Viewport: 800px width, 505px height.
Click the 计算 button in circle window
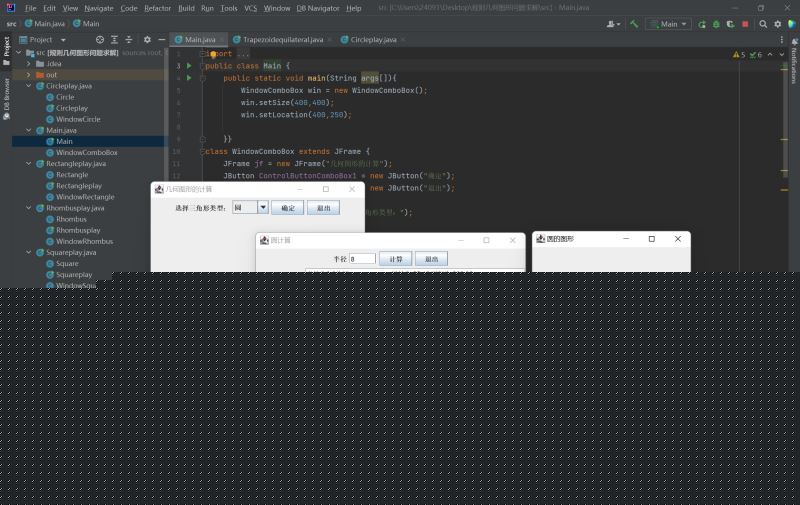click(x=396, y=259)
